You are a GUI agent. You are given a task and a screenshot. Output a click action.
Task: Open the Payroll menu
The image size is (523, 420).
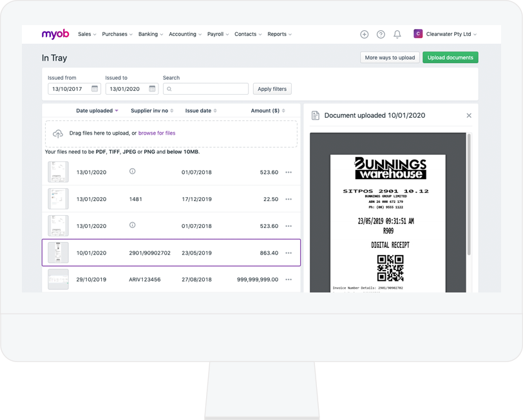click(x=218, y=34)
